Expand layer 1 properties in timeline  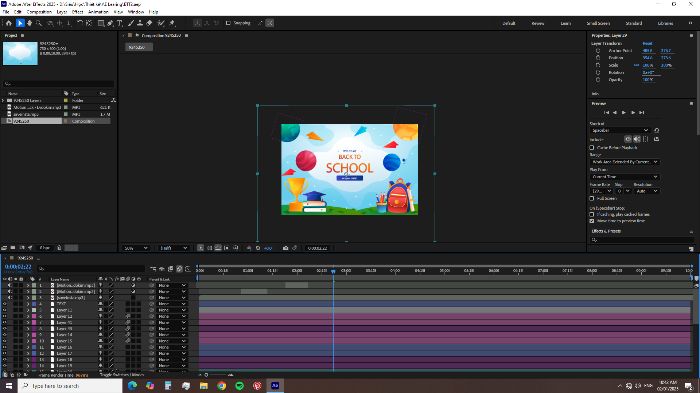[x=28, y=285]
